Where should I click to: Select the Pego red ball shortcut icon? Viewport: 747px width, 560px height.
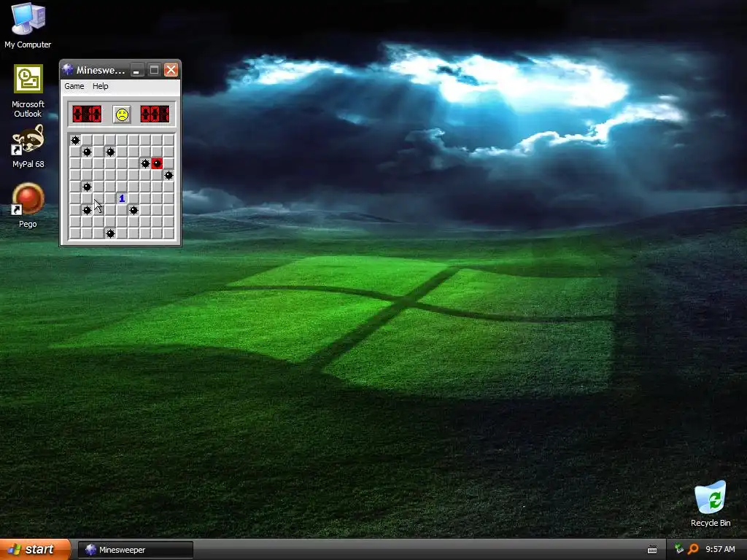point(28,205)
